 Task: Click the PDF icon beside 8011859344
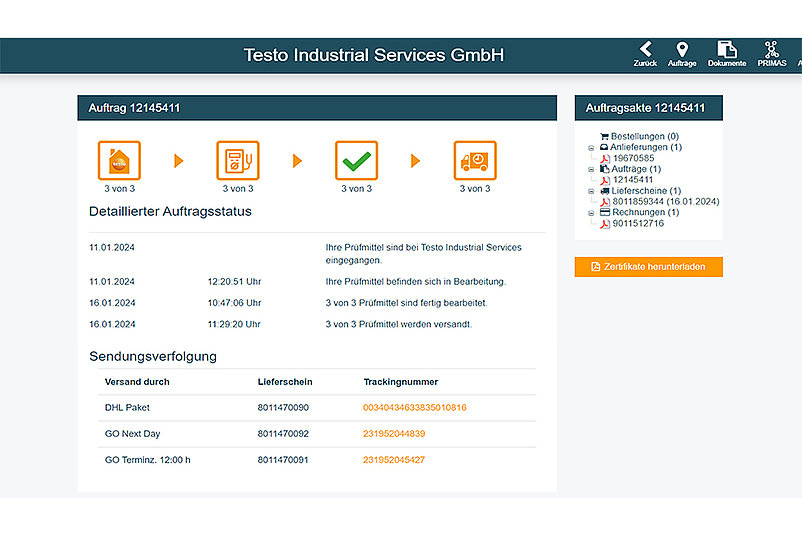605,202
